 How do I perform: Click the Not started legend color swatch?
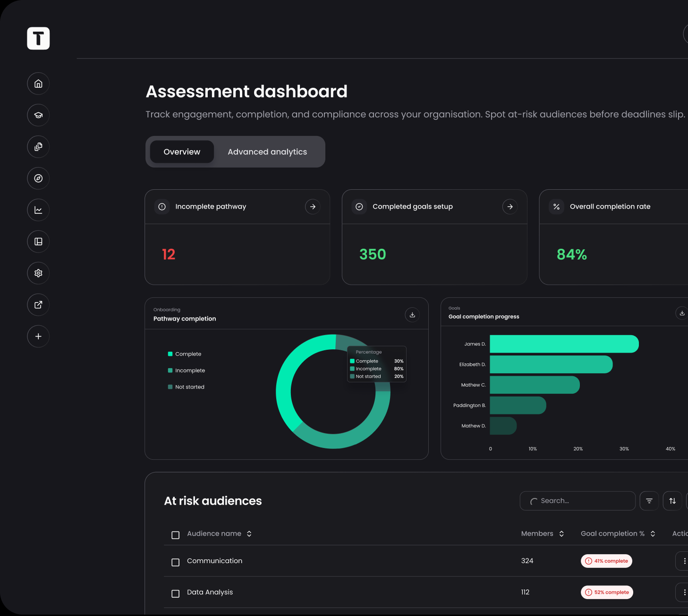170,387
